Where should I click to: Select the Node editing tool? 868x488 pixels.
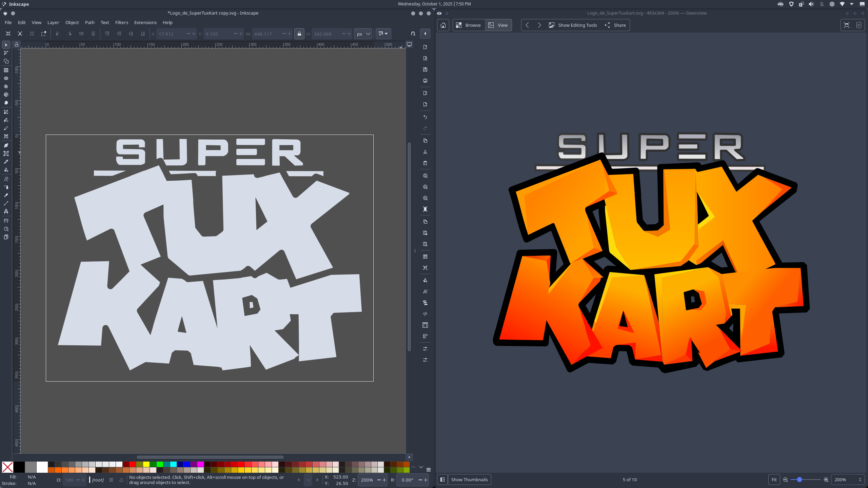tap(6, 53)
